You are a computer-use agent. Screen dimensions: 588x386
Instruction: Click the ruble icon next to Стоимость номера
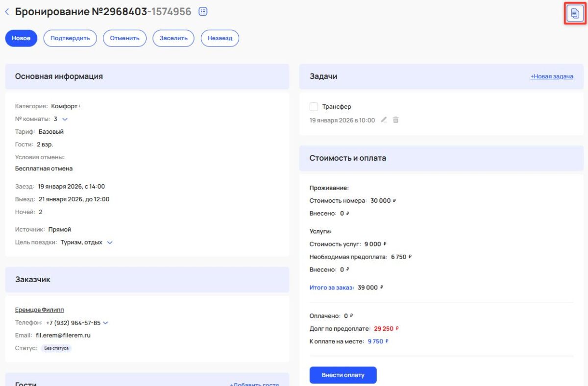pos(395,200)
